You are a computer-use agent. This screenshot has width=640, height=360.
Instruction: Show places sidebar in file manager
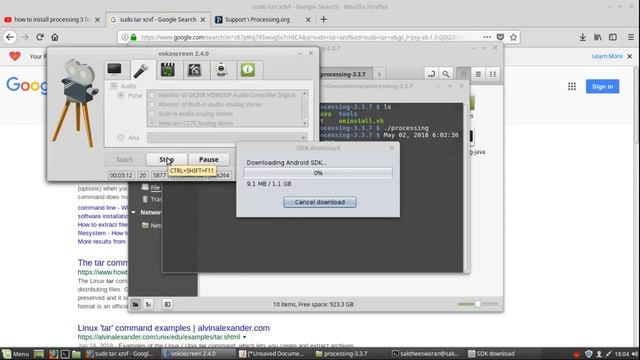click(x=136, y=304)
